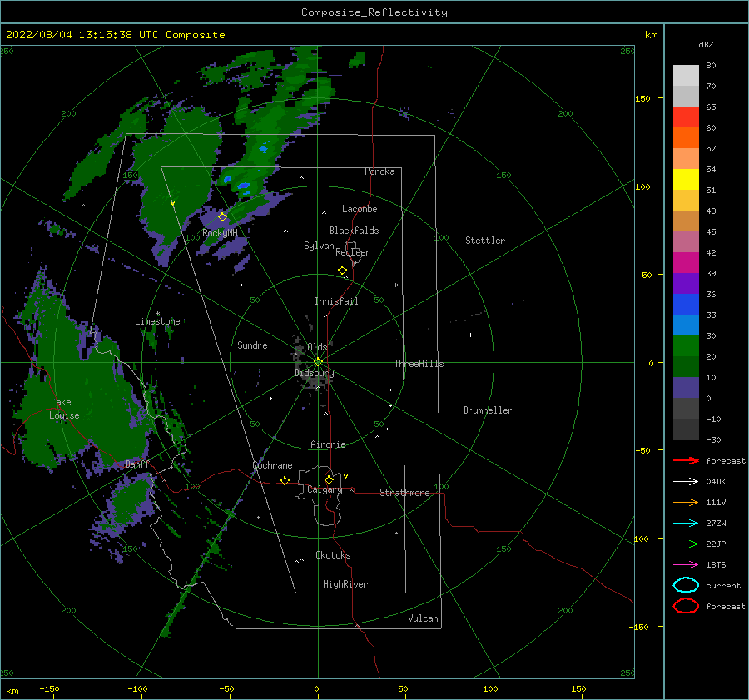
Task: Click the cyan current ellipse icon
Action: pyautogui.click(x=686, y=585)
